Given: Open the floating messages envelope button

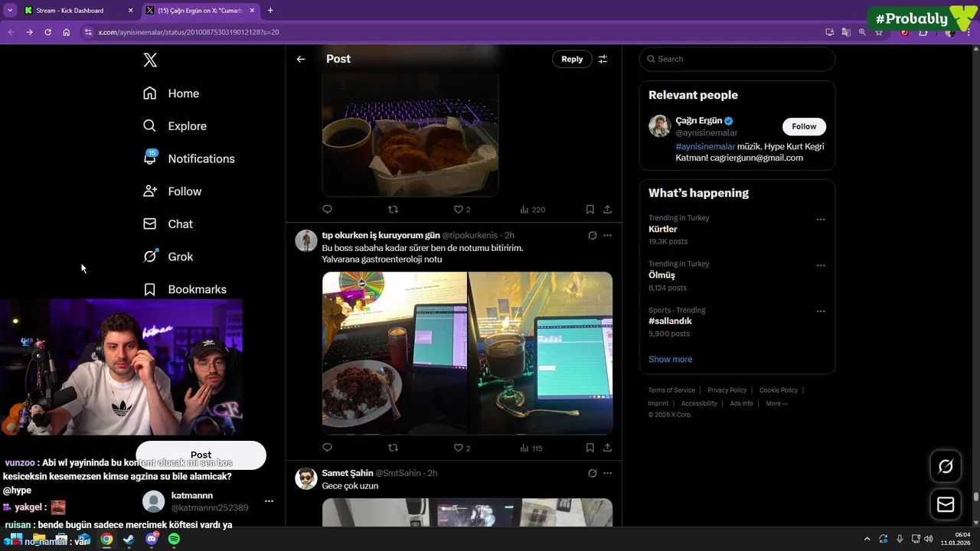Looking at the screenshot, I should pos(946,504).
